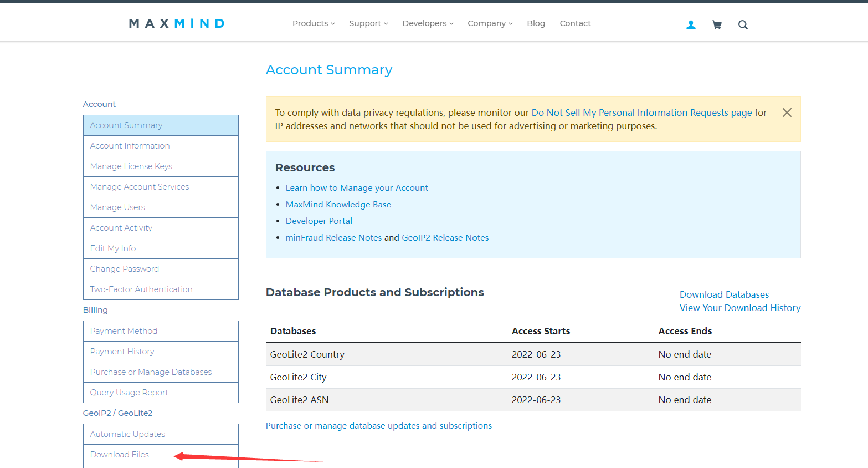Click the search magnifier icon

coord(743,25)
